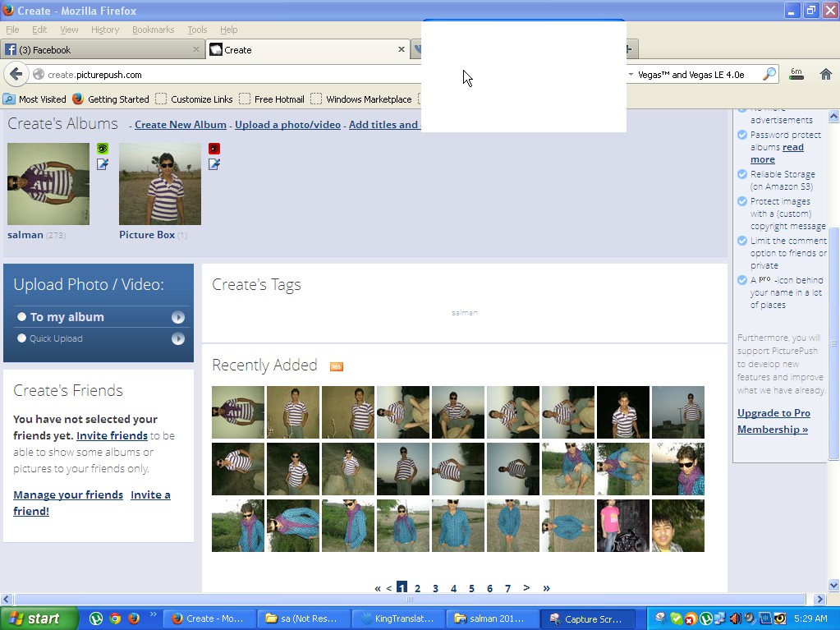The height and width of the screenshot is (630, 840).
Task: Click the edit pencil icon for salman album
Action: click(103, 164)
